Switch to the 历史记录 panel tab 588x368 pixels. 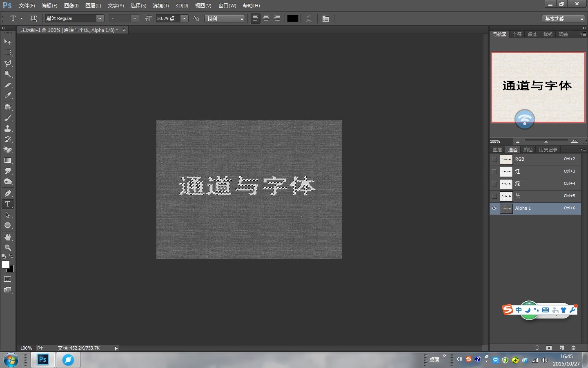click(548, 150)
